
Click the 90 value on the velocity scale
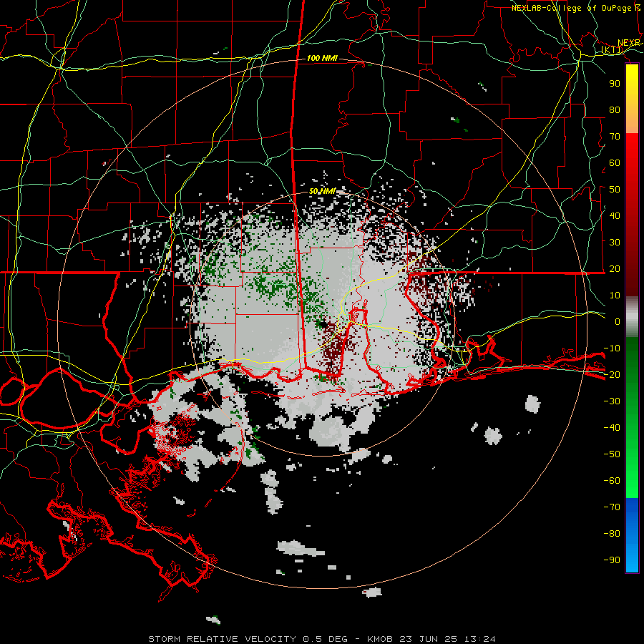[615, 84]
